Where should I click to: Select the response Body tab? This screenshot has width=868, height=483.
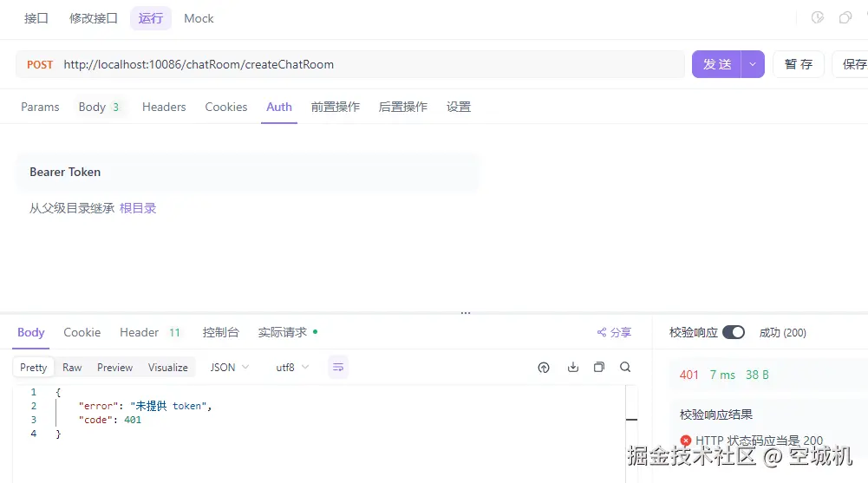(30, 332)
